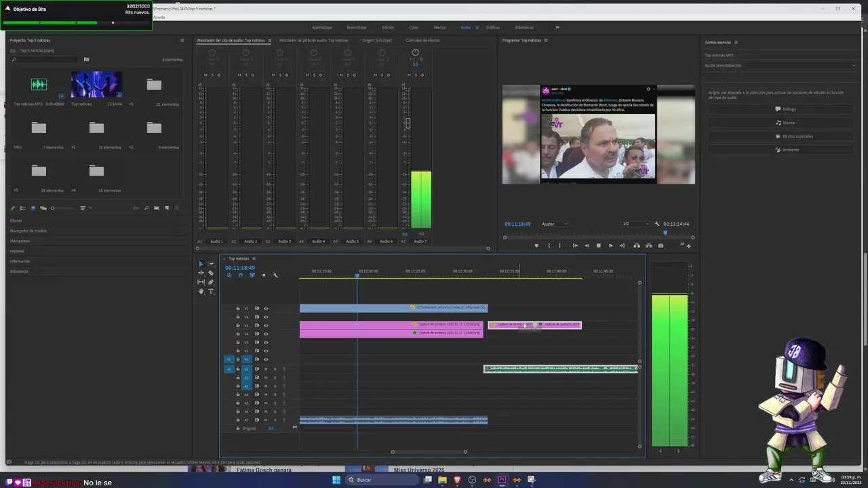Select the Type tool
This screenshot has height=488, width=868.
tap(211, 291)
